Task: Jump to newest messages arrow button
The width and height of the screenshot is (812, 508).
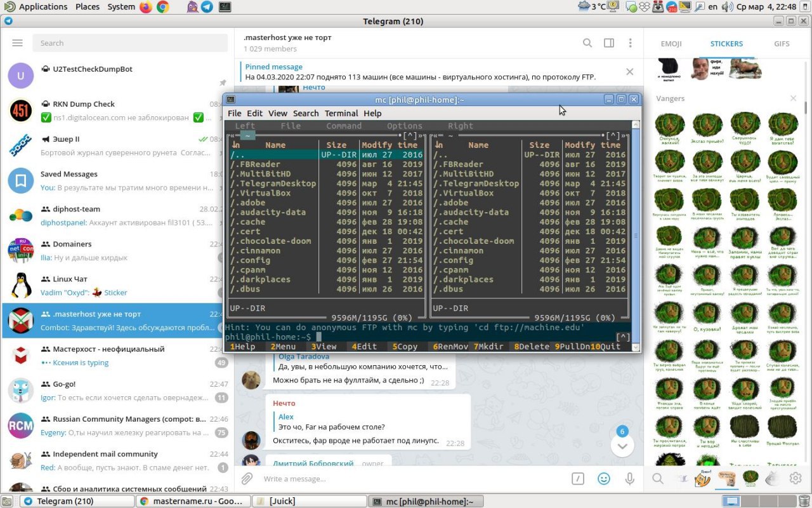Action: click(622, 446)
